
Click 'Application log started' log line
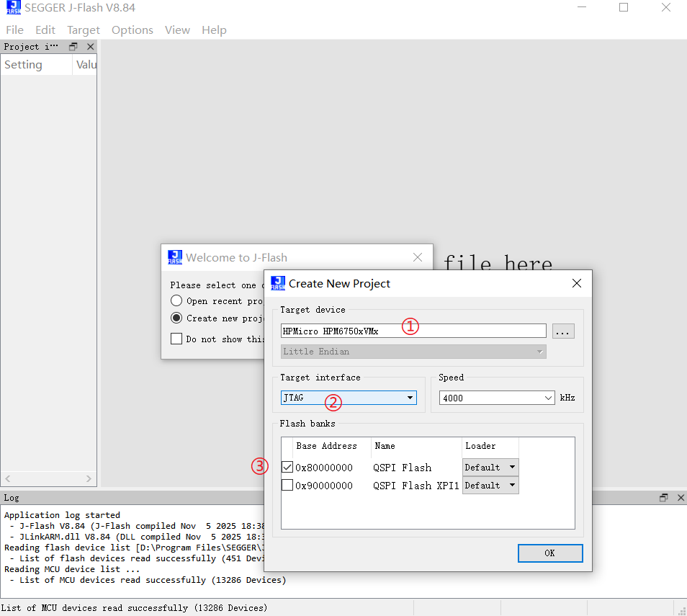tap(62, 514)
